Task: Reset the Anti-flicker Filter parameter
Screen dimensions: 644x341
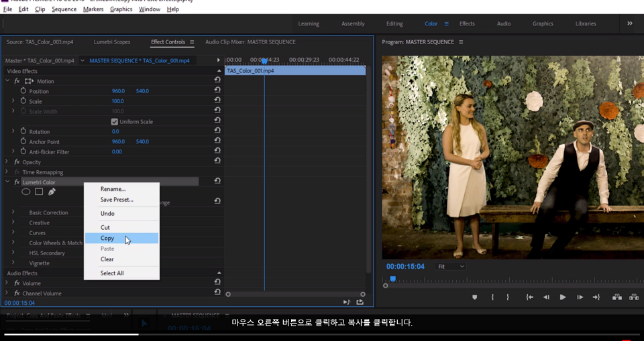Action: [217, 151]
